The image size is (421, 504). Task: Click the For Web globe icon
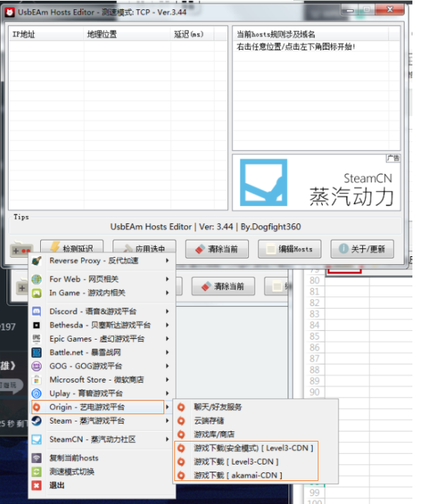coord(37,279)
